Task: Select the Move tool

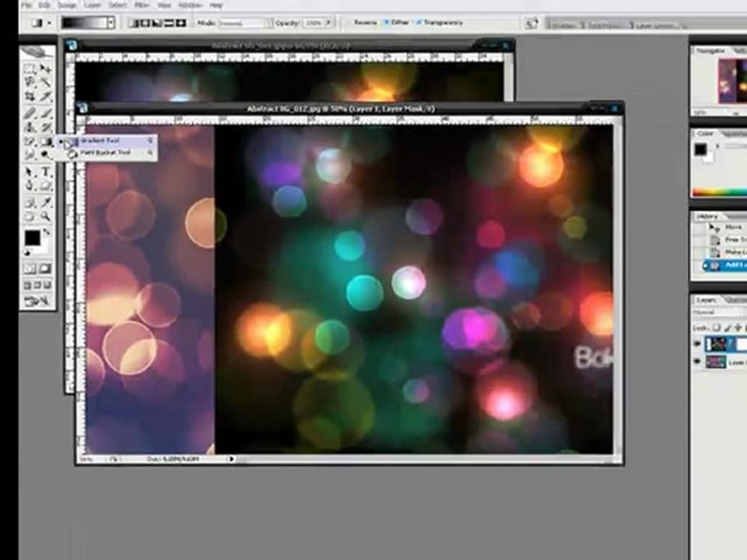Action: click(x=45, y=68)
